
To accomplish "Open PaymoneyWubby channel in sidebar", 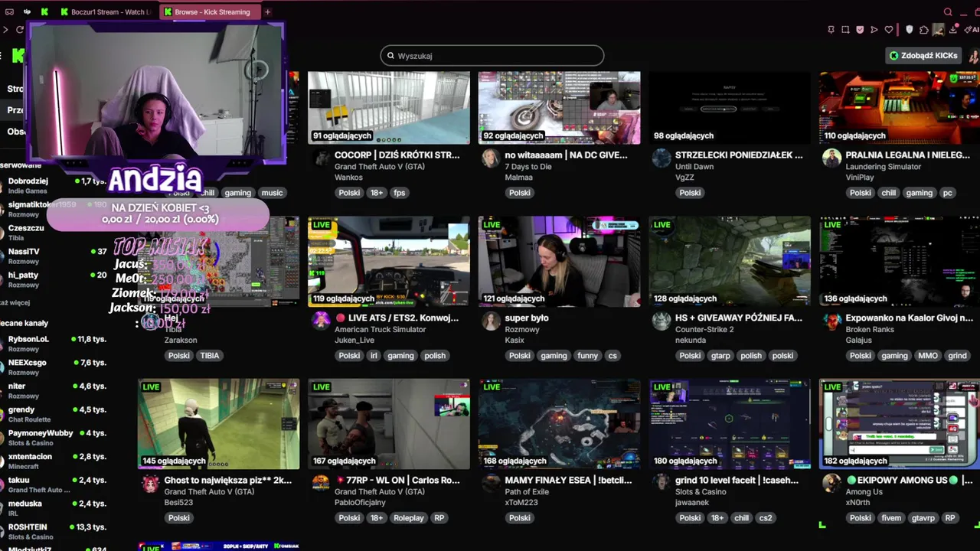I will click(x=54, y=438).
